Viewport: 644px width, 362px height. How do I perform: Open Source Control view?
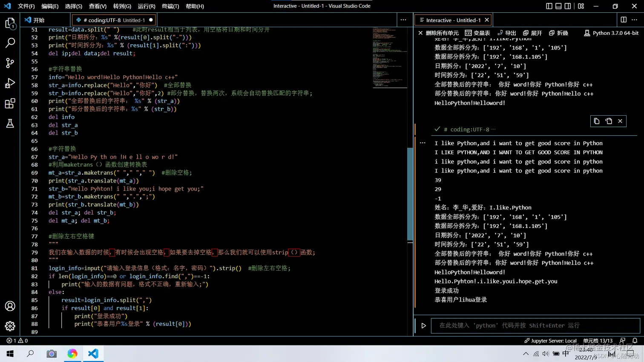click(10, 63)
